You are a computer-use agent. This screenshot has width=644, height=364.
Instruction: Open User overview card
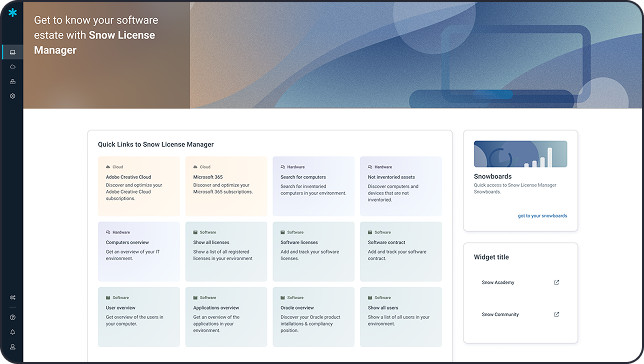pyautogui.click(x=139, y=317)
